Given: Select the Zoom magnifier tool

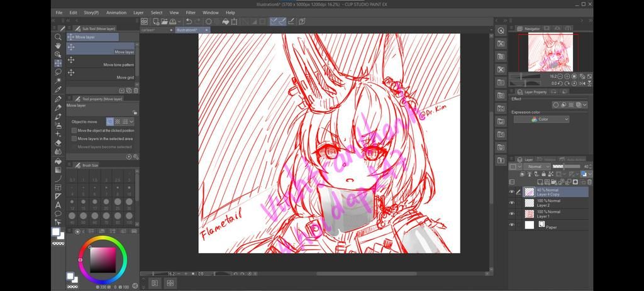Looking at the screenshot, I should click(58, 37).
